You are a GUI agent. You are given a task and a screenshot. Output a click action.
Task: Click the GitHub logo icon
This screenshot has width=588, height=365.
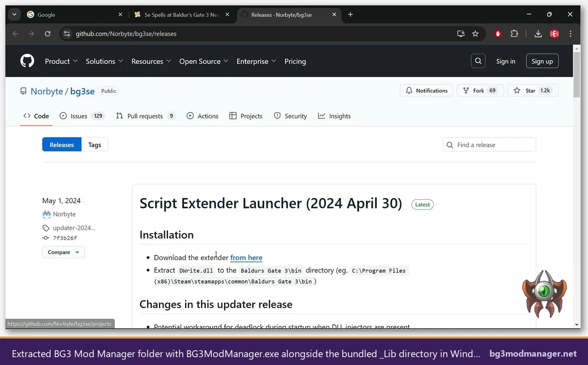coord(27,61)
